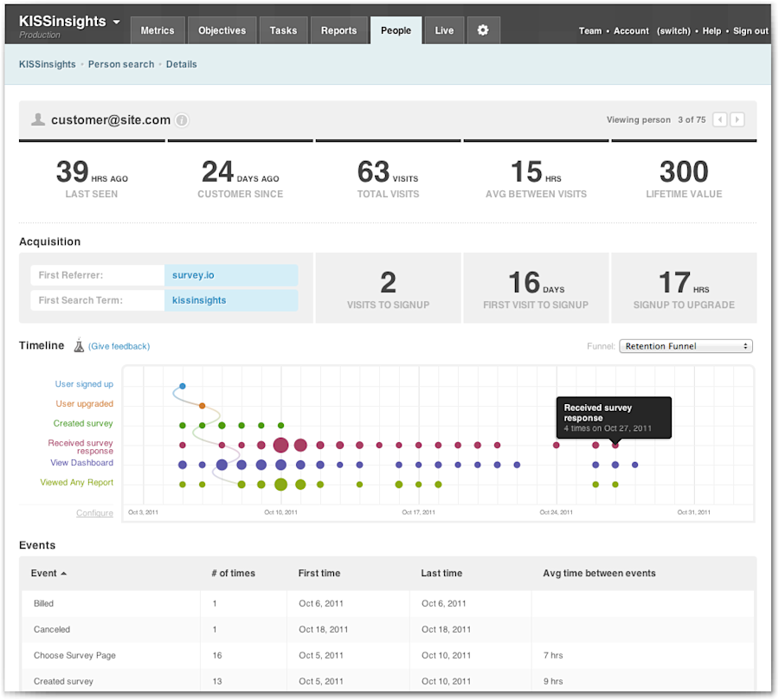The image size is (779, 700).
Task: Click the (Give feedback) link
Action: pyautogui.click(x=119, y=346)
